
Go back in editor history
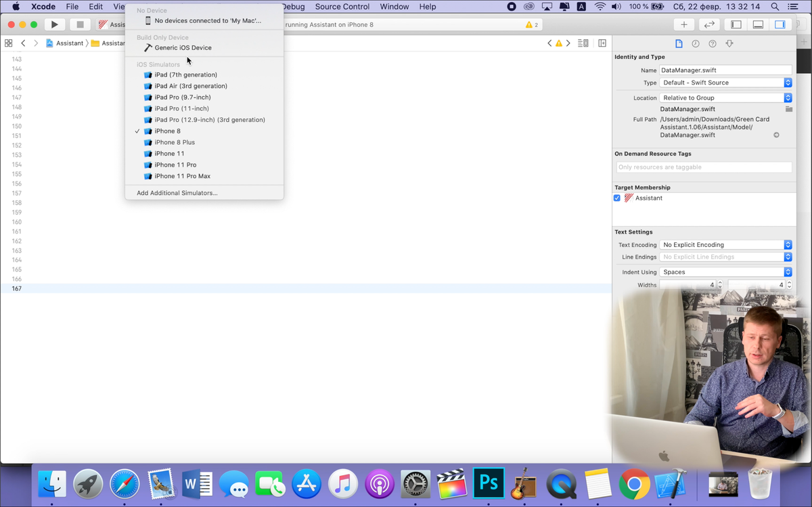tap(23, 43)
